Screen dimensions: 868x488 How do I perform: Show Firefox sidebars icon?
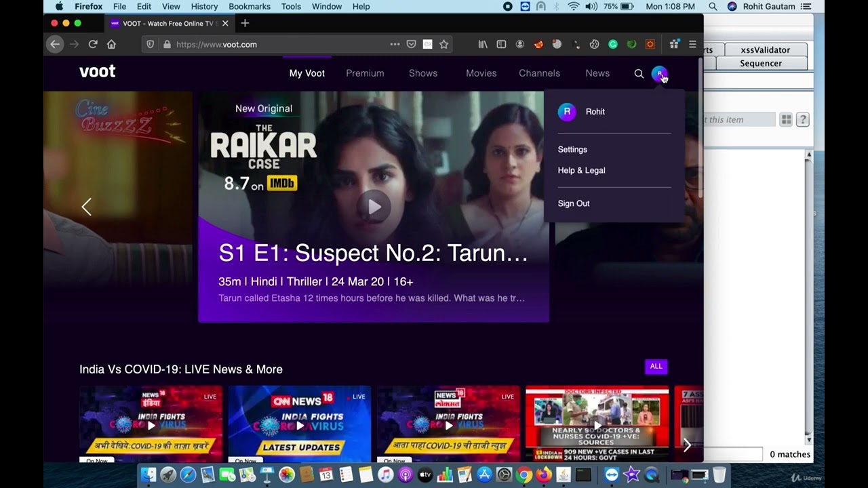pyautogui.click(x=501, y=44)
